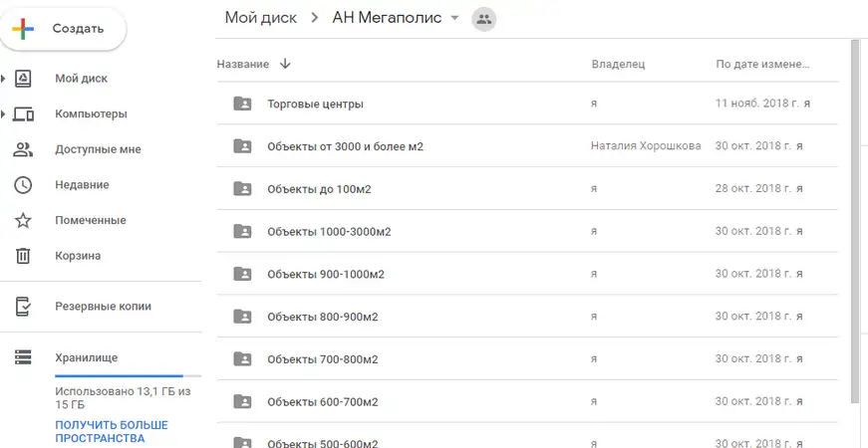Click the Владелец column header
Image resolution: width=868 pixels, height=448 pixels.
coord(618,64)
